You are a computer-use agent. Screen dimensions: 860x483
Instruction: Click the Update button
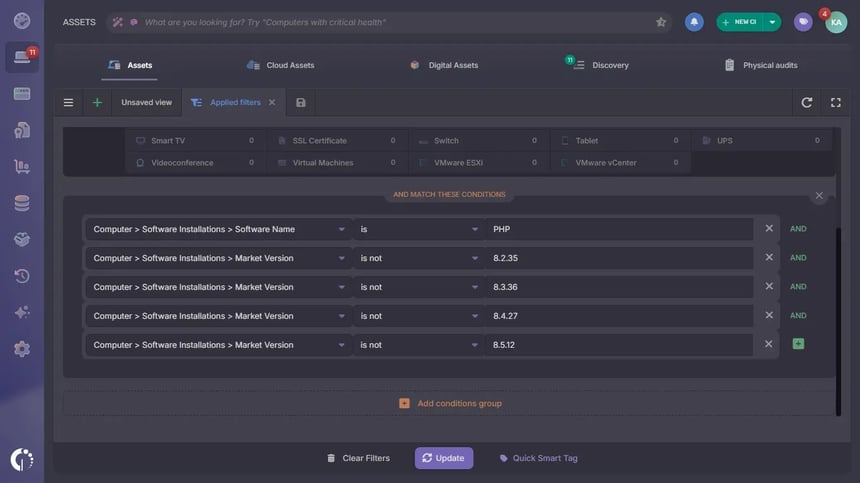444,458
